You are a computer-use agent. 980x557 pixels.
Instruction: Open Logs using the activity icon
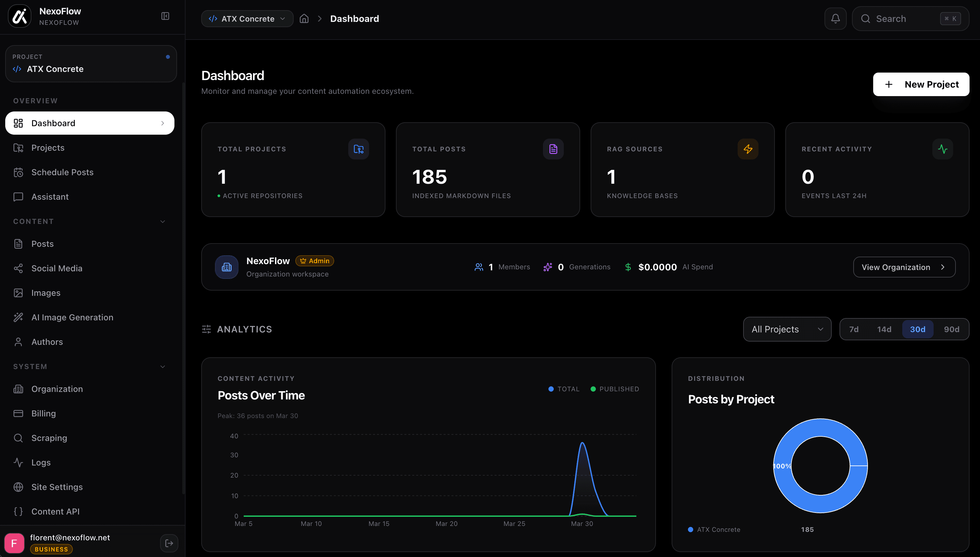click(19, 462)
